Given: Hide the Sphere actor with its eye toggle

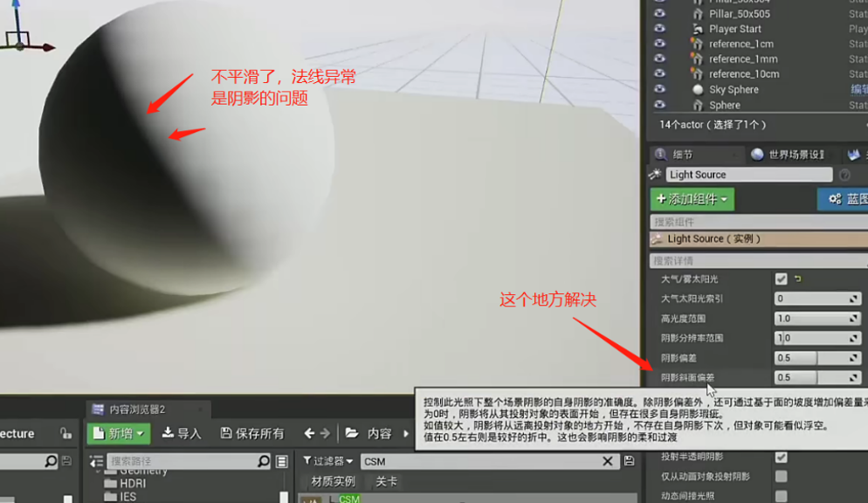Looking at the screenshot, I should point(659,104).
